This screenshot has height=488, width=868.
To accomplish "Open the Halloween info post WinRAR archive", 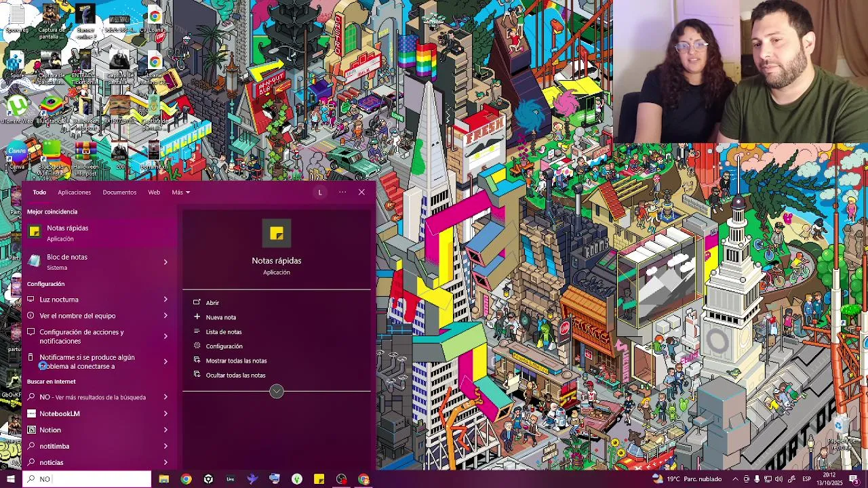I will pyautogui.click(x=85, y=157).
